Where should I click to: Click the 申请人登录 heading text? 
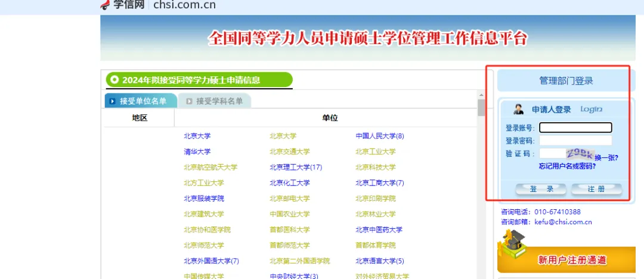tap(551, 109)
